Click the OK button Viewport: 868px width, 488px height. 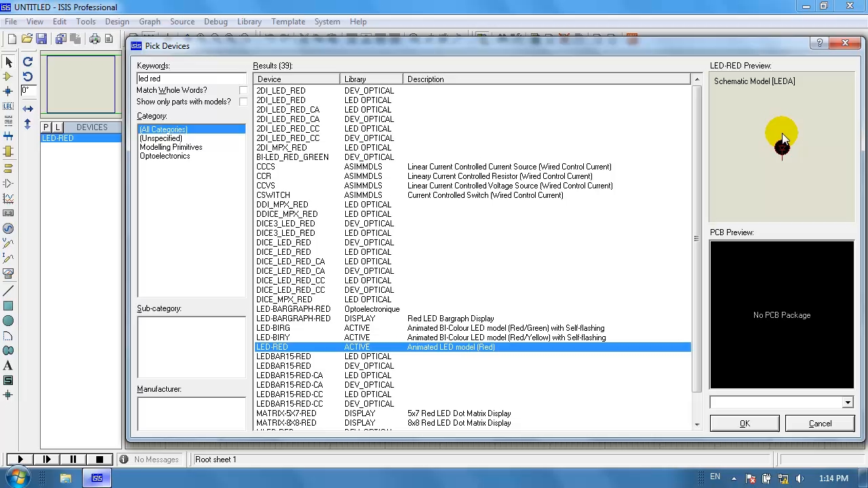(x=745, y=424)
